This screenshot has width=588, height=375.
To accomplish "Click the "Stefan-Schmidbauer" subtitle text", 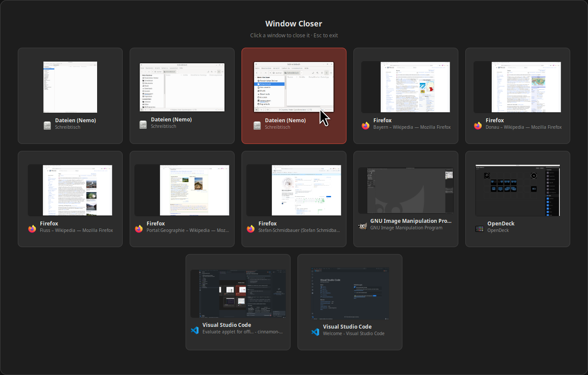I will click(299, 231).
